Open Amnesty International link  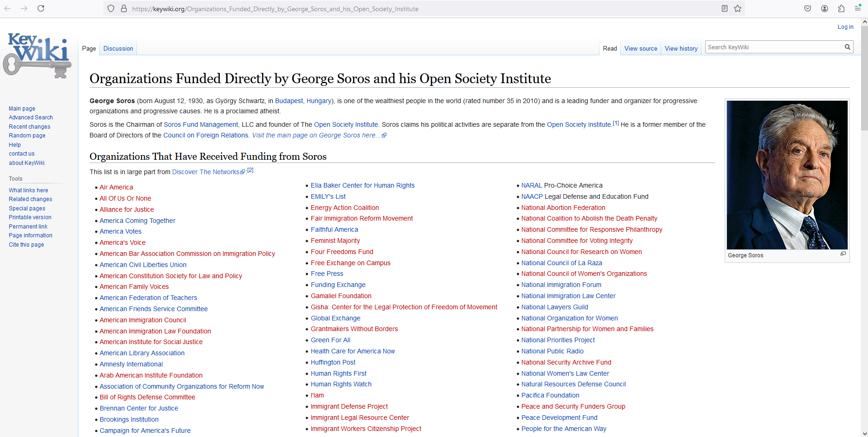click(131, 364)
